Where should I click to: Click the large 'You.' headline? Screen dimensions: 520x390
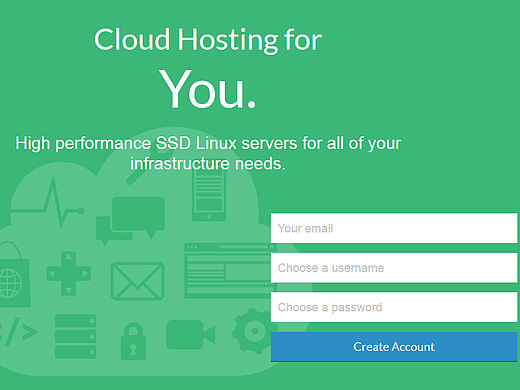point(207,90)
